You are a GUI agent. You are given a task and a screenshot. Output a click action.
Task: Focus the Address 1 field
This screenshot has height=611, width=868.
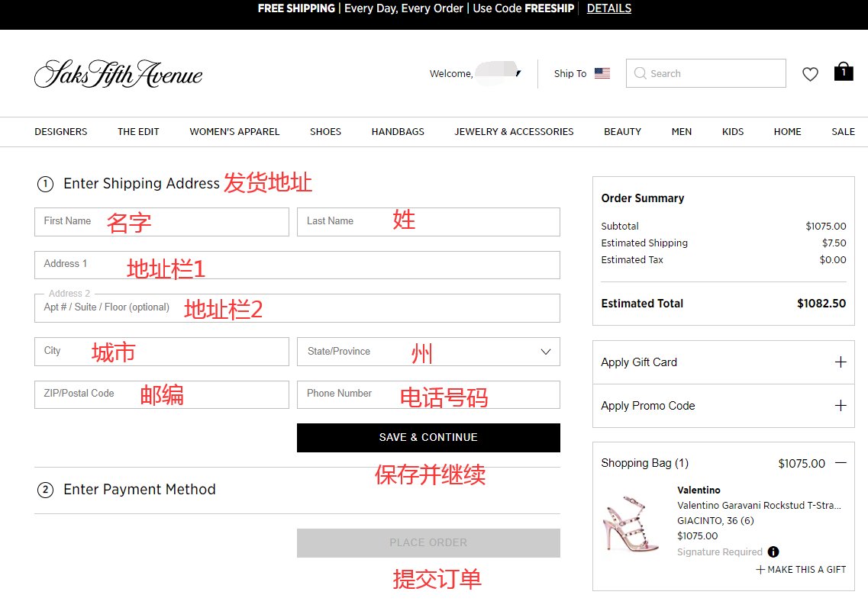297,265
